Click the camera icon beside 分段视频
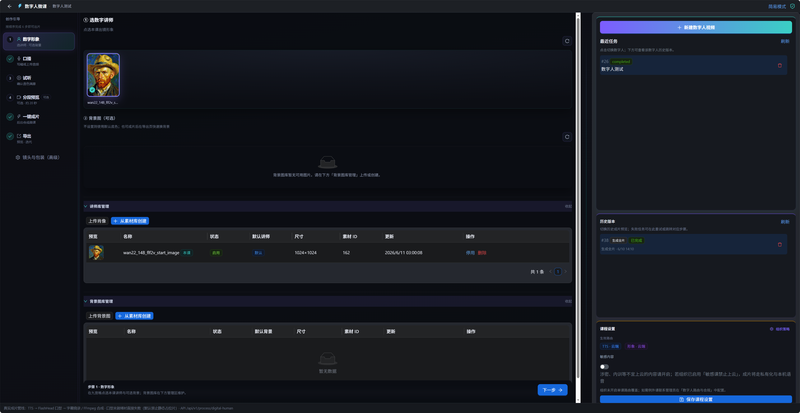The width and height of the screenshot is (800, 413). 19,97
